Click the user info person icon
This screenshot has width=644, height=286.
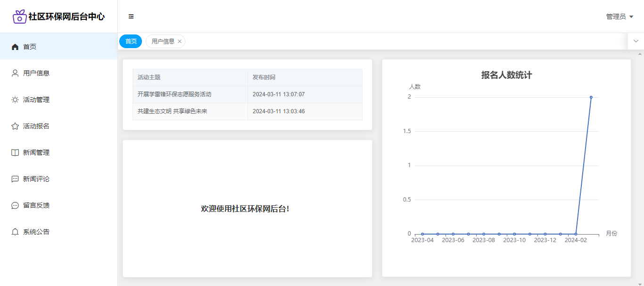pos(15,73)
